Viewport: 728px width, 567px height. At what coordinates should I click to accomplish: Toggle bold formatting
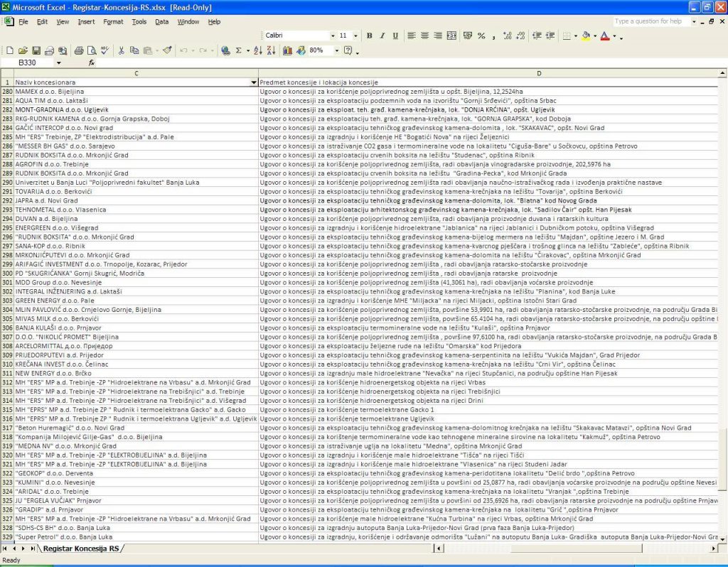click(370, 36)
